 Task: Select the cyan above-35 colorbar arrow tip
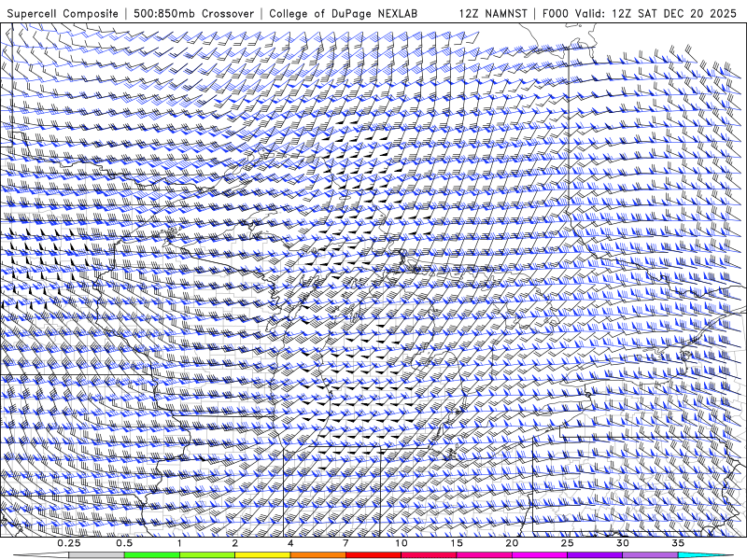pos(706,555)
